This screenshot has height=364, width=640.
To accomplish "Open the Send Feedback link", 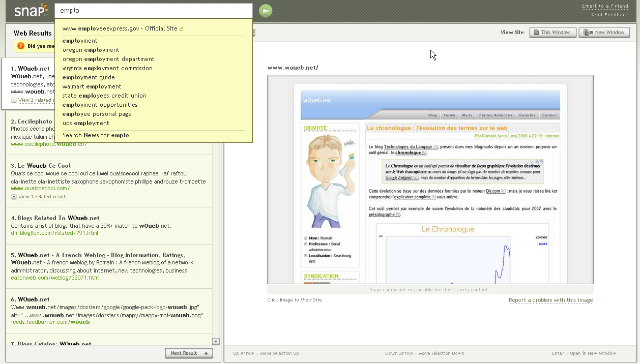I will click(x=609, y=15).
